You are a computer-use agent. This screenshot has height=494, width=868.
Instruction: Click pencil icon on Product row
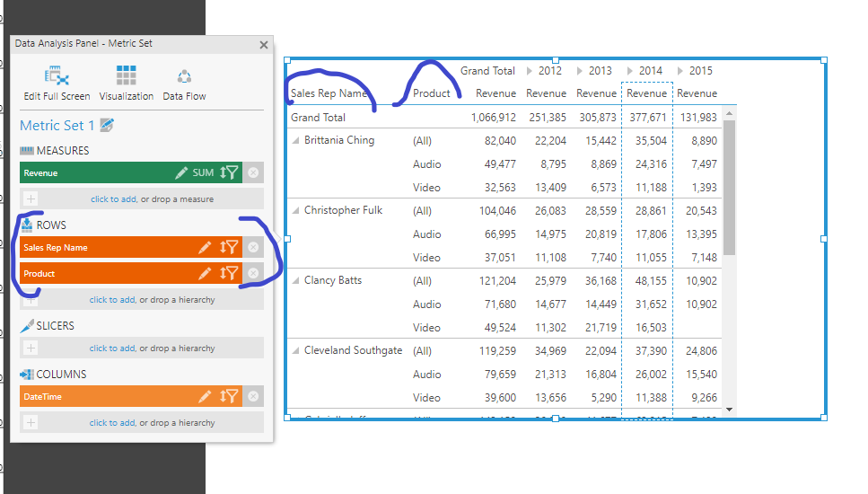[205, 274]
